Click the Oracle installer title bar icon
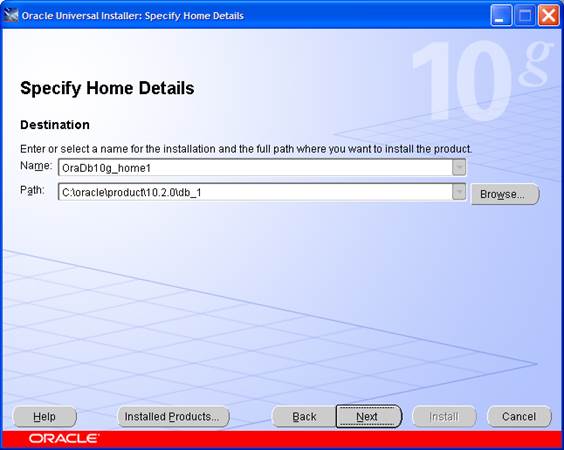The width and height of the screenshot is (564, 450). click(x=11, y=15)
